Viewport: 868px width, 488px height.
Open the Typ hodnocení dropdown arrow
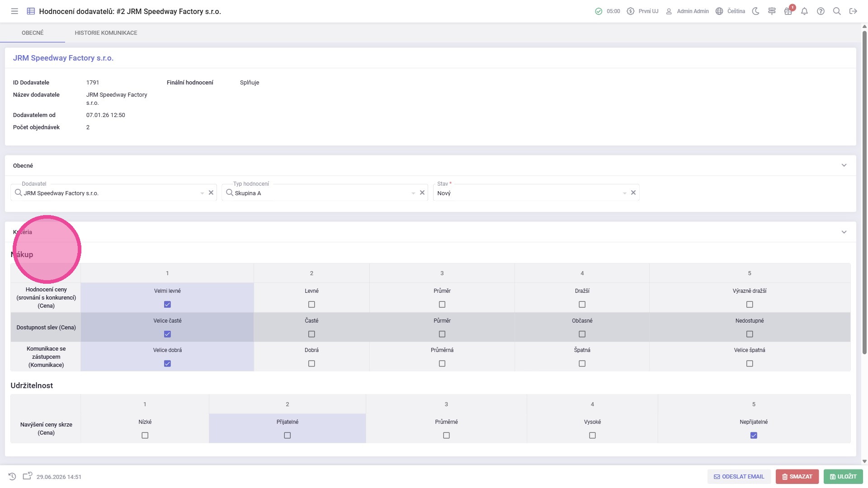pyautogui.click(x=413, y=193)
